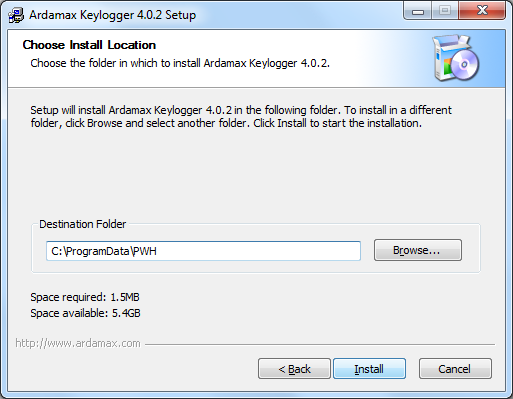
Task: Click the setup icon in title bar
Action: pyautogui.click(x=16, y=15)
